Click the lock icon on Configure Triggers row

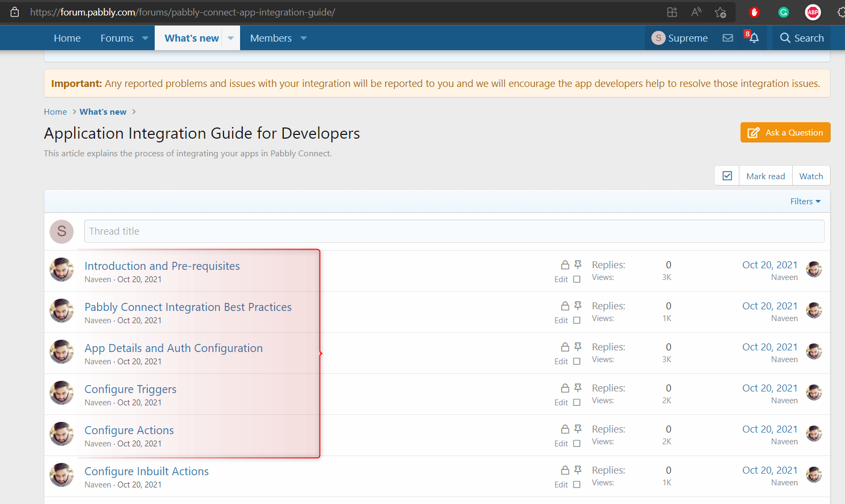pos(565,388)
